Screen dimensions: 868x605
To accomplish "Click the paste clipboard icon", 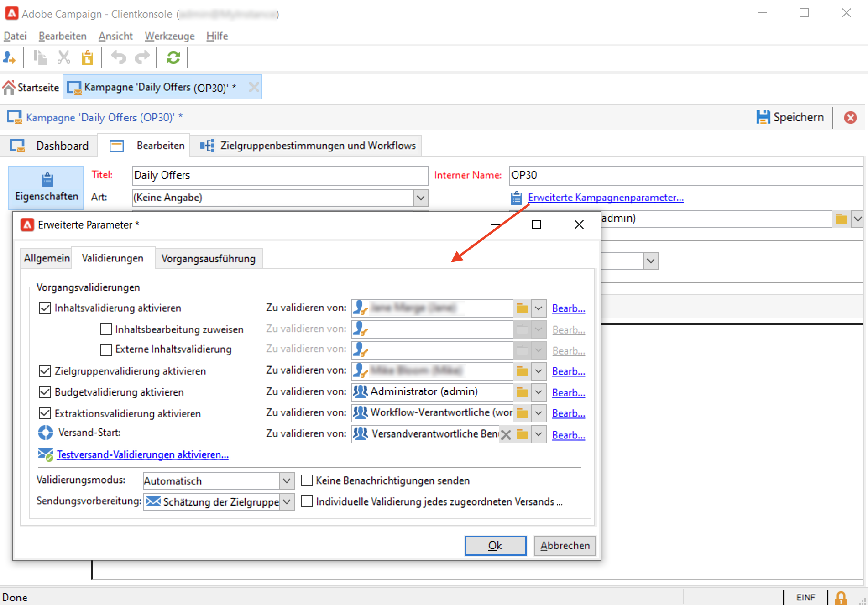I will pos(87,57).
